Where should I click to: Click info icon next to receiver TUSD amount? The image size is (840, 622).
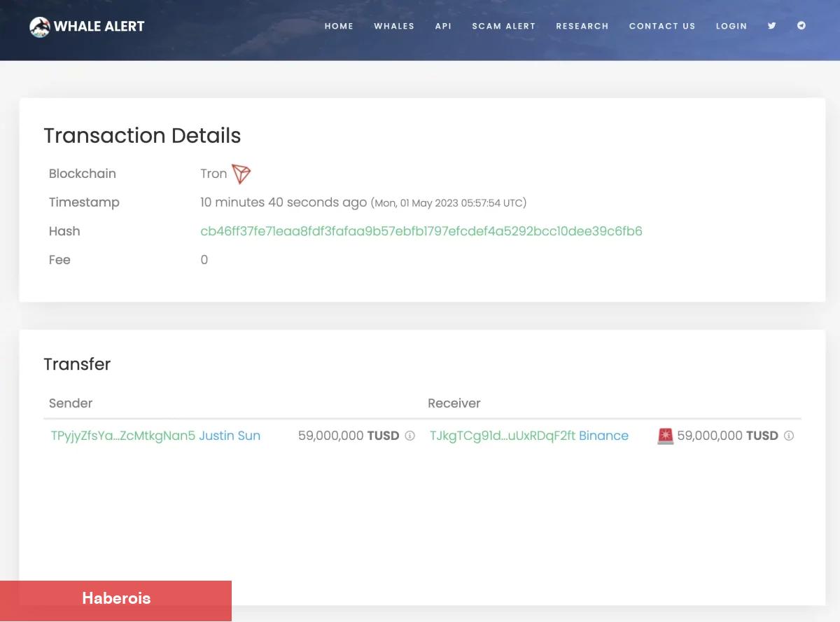tap(789, 436)
